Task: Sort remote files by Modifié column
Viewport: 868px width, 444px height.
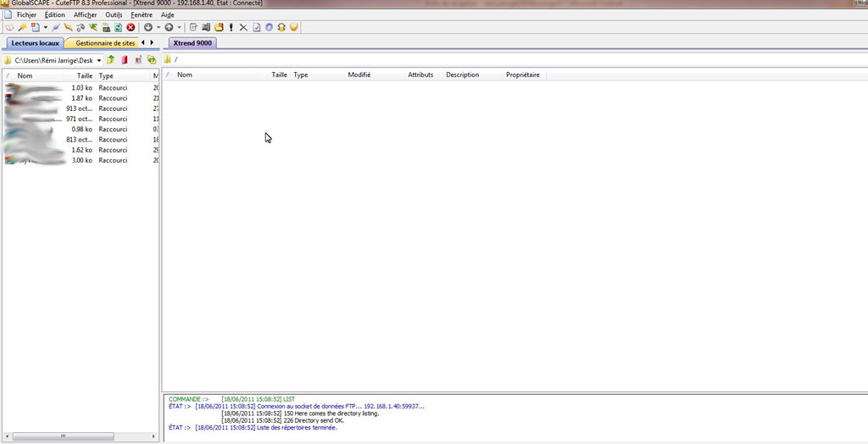Action: tap(359, 75)
